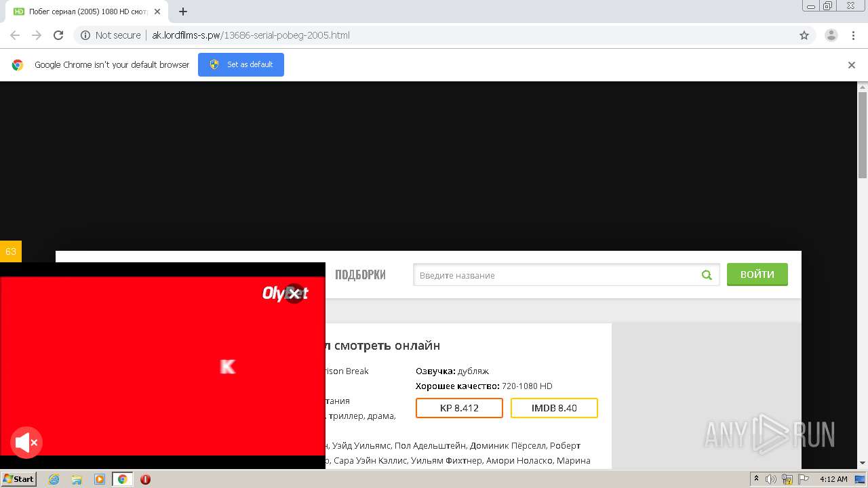The image size is (868, 488).
Task: Show hidden system tray icons
Action: point(756,479)
